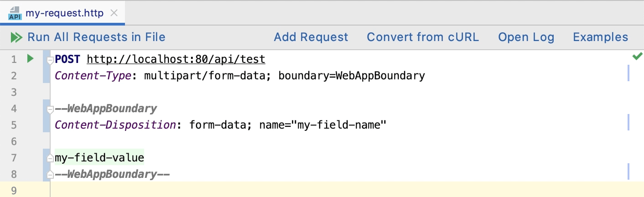Toggle fold marker on closing --WebAppBoundary-- line
Image resolution: width=644 pixels, height=197 pixels.
50,175
